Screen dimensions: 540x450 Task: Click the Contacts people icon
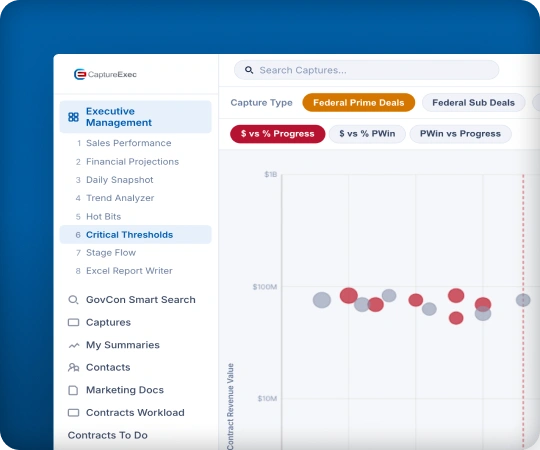click(x=73, y=367)
